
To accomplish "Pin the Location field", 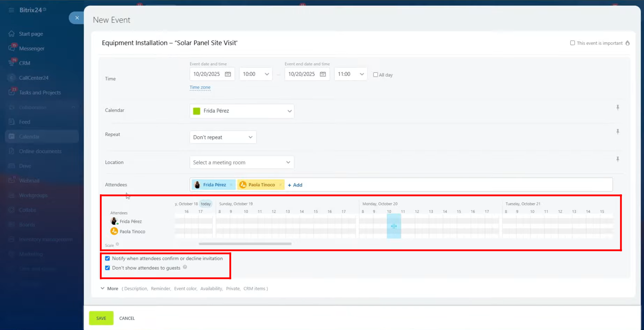I will click(x=617, y=159).
